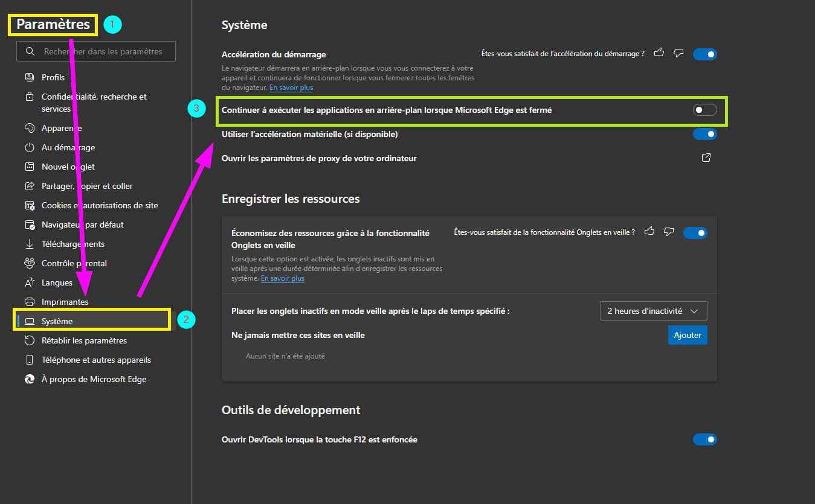Open En savoir plus under Accélération du démarrage
Screen dimensions: 815x504
[291, 88]
